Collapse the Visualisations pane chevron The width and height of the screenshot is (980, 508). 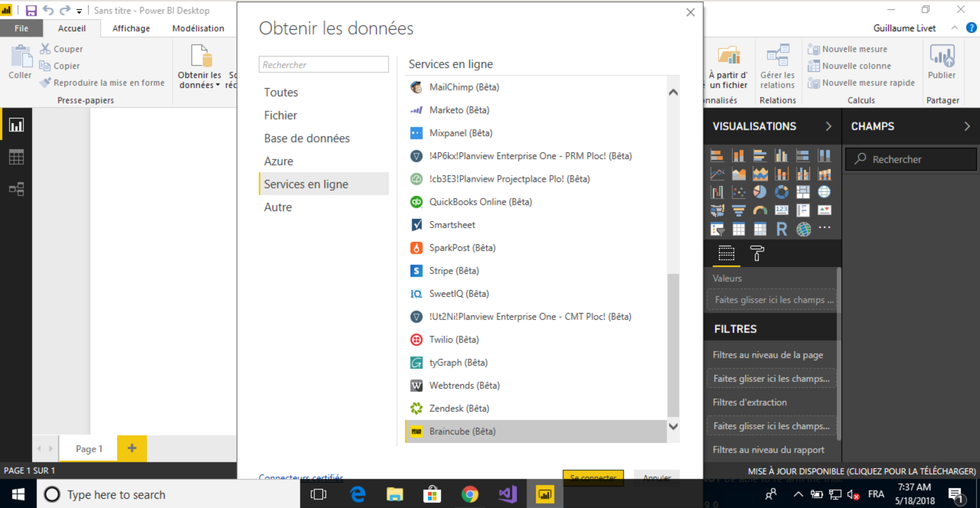[828, 126]
